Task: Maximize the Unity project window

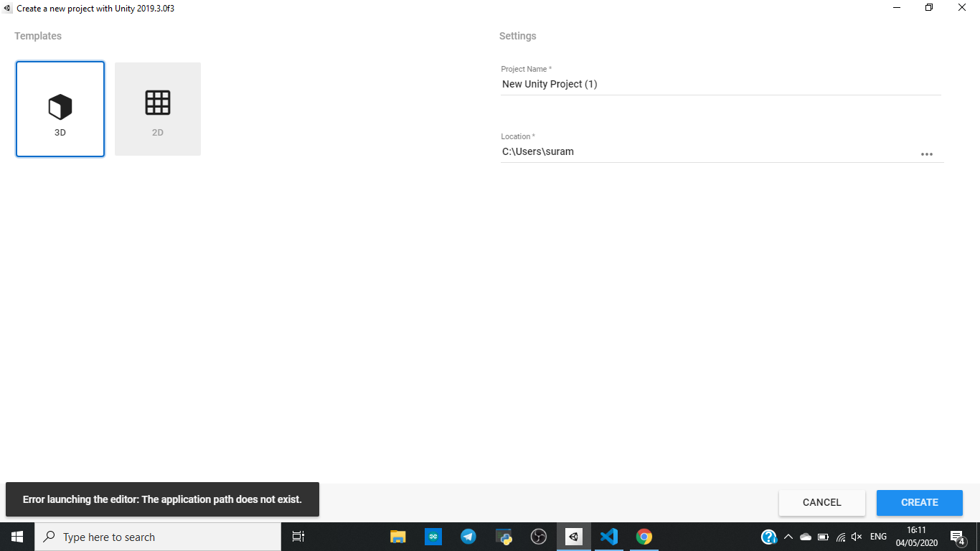Action: (929, 8)
